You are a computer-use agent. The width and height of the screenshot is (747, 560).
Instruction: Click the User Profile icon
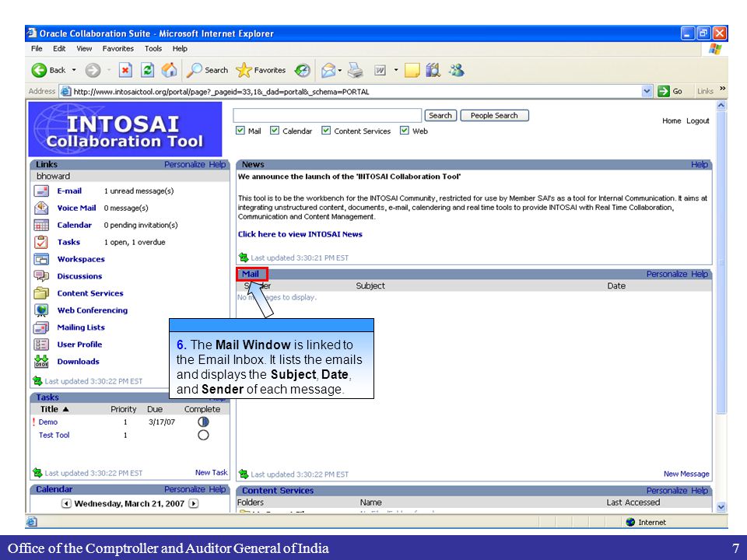pyautogui.click(x=41, y=345)
